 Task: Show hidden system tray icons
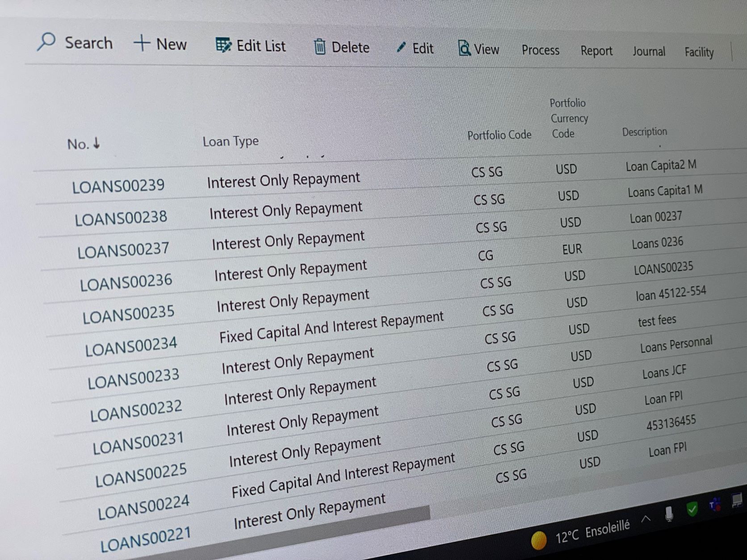(x=646, y=518)
